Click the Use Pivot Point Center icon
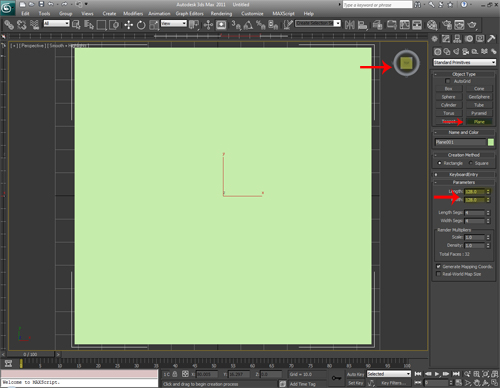 point(194,25)
